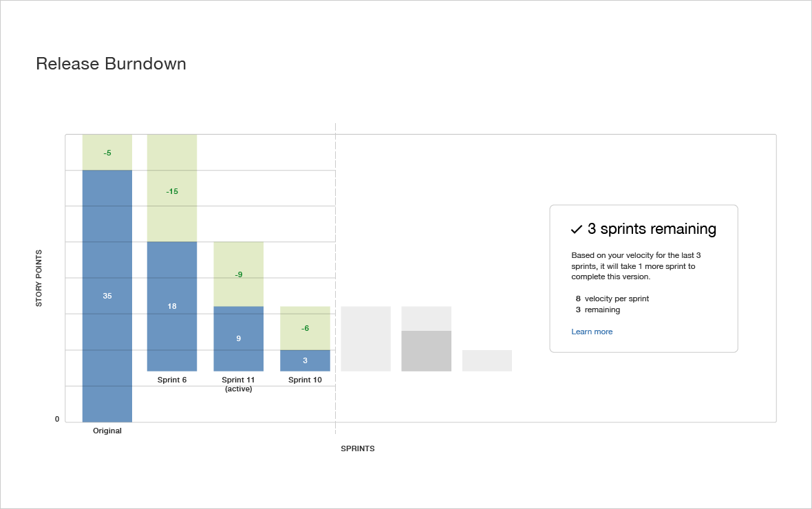Select the -6 green segment of Sprint 10
This screenshot has width=812, height=509.
[305, 328]
